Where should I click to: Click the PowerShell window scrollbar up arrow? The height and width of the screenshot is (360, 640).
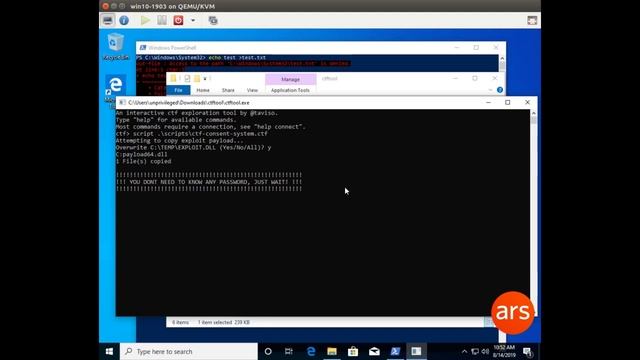click(x=502, y=58)
